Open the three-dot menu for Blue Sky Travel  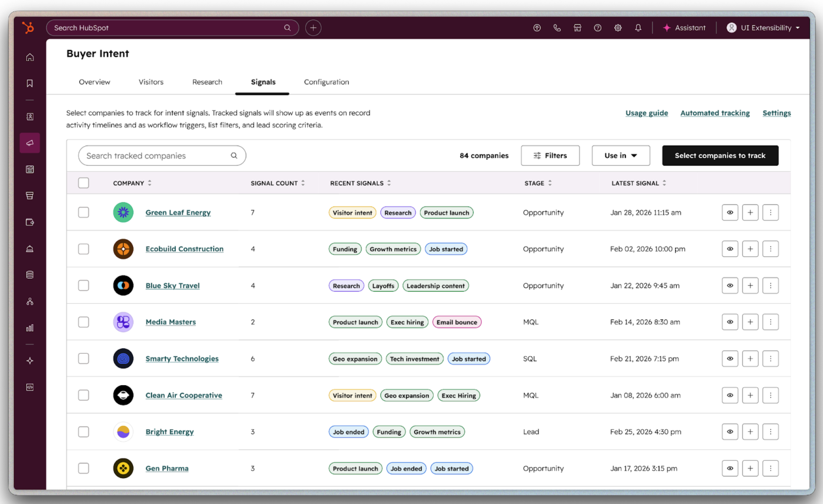pos(770,285)
